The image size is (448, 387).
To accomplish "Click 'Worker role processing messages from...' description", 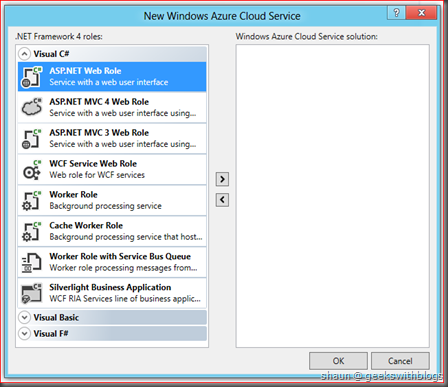I will click(x=123, y=268).
